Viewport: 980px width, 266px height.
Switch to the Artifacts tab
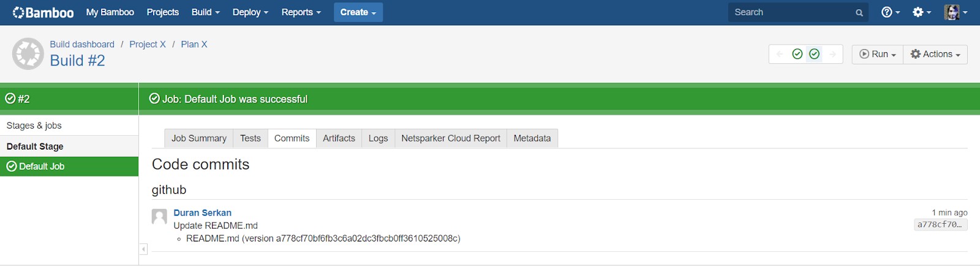339,139
